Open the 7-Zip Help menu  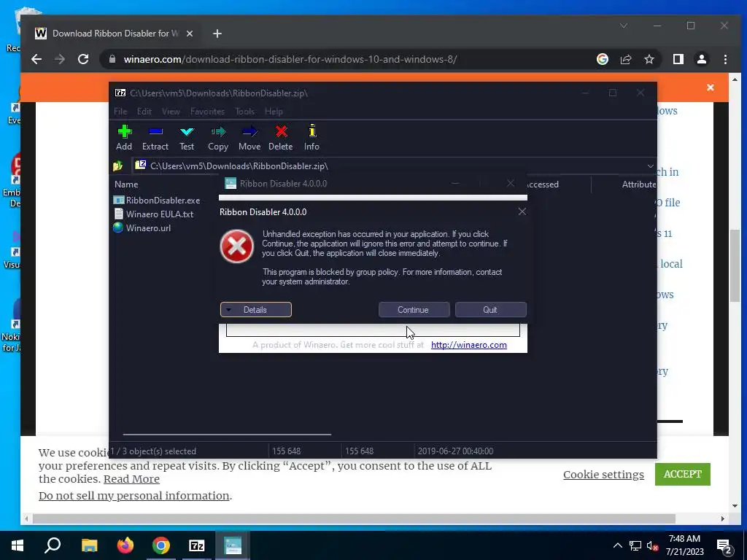274,112
